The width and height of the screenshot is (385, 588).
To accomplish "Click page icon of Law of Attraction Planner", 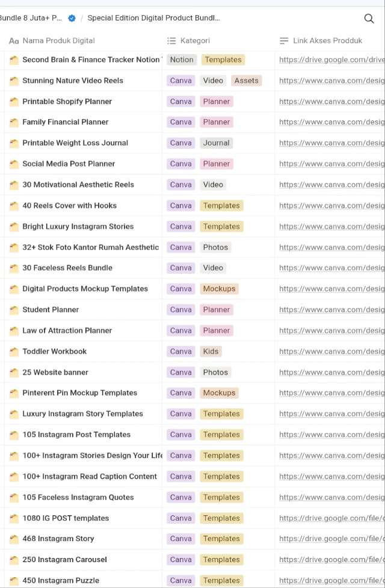I will pos(14,331).
